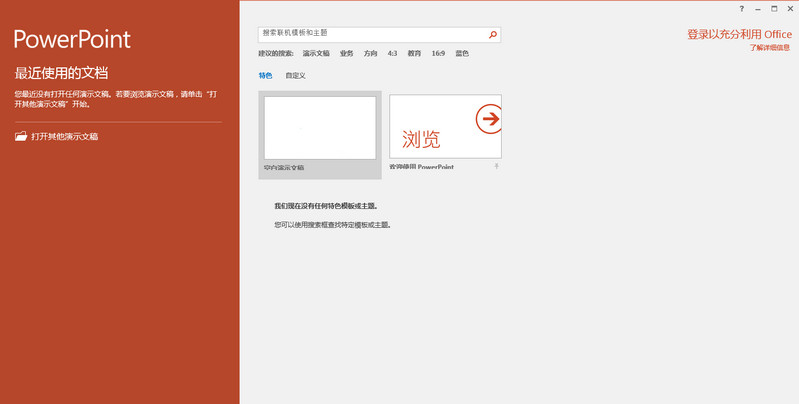799x404 pixels.
Task: Click suggested search 演示文稿
Action: pyautogui.click(x=316, y=53)
